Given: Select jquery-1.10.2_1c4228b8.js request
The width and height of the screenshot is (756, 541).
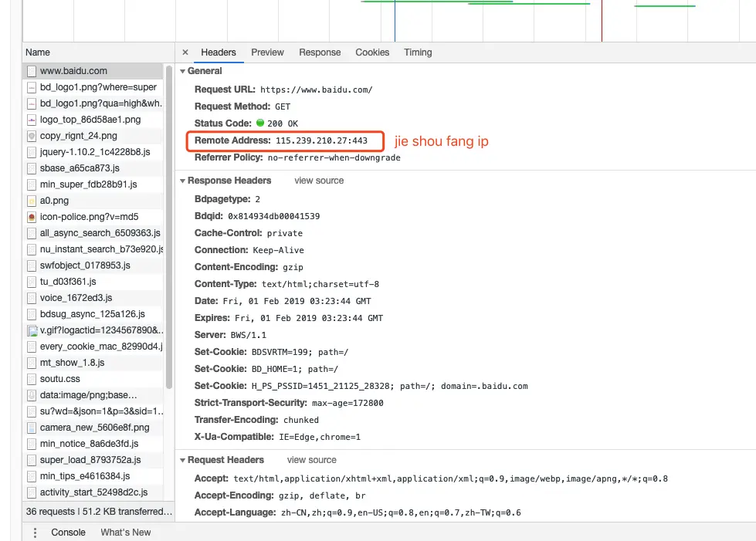Looking at the screenshot, I should 93,152.
